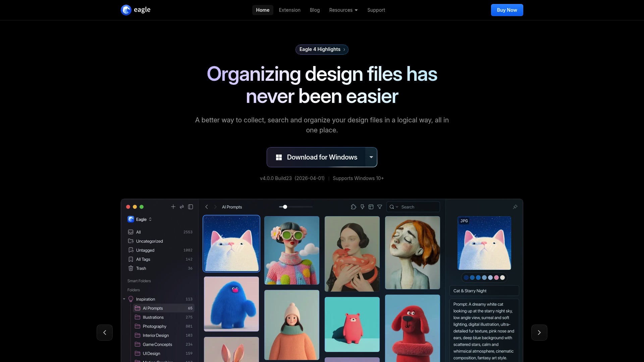Go to the Home nav item
The image size is (644, 362).
(x=263, y=10)
